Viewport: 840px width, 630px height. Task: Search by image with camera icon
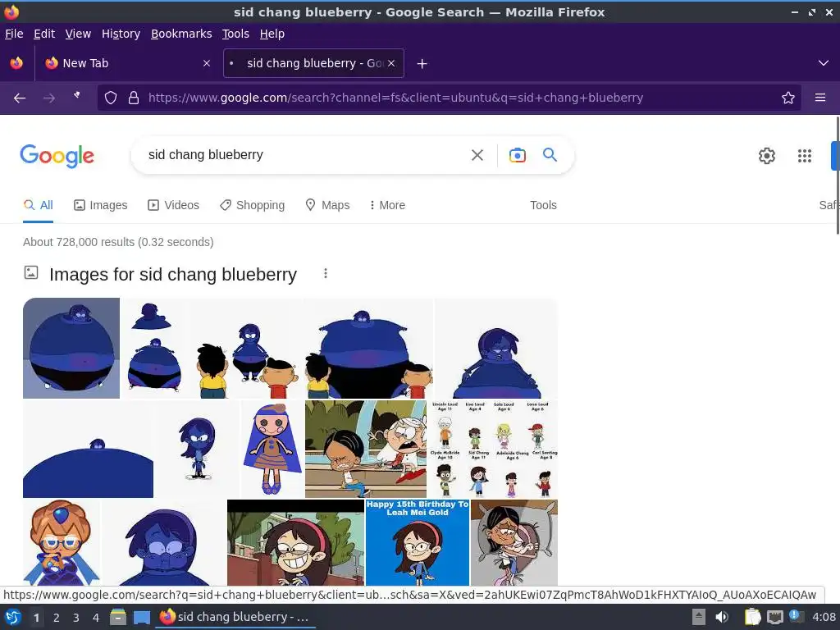click(517, 155)
